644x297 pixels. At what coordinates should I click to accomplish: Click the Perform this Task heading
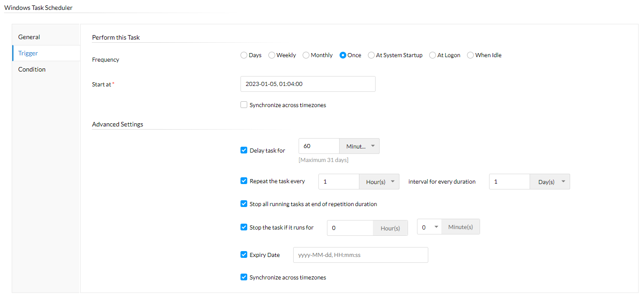pyautogui.click(x=116, y=37)
